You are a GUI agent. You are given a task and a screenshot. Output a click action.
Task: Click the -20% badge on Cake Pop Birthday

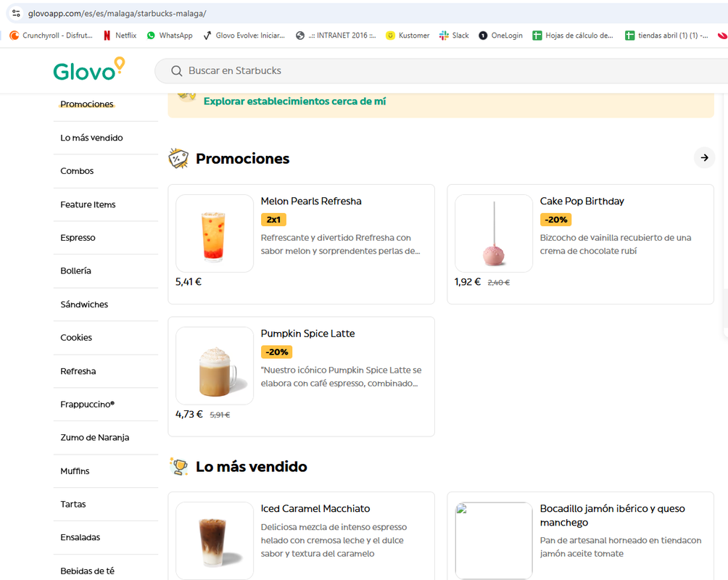pyautogui.click(x=555, y=220)
